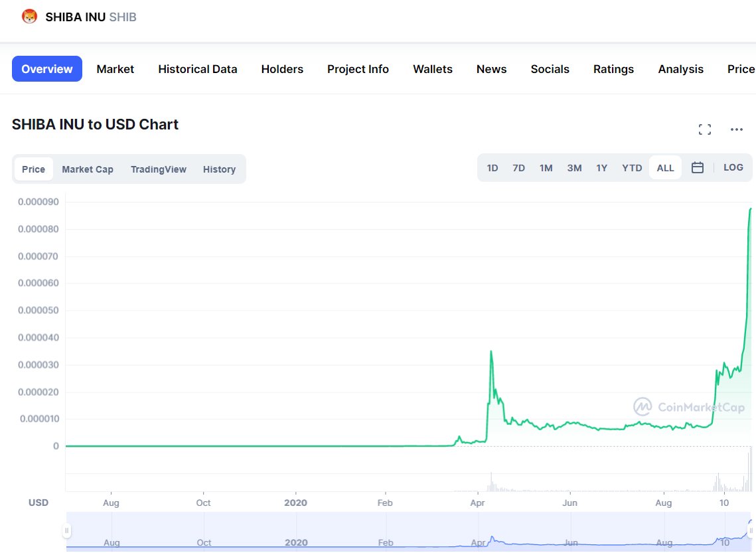Click the right handle of range navigator
The image size is (756, 557).
(x=751, y=531)
